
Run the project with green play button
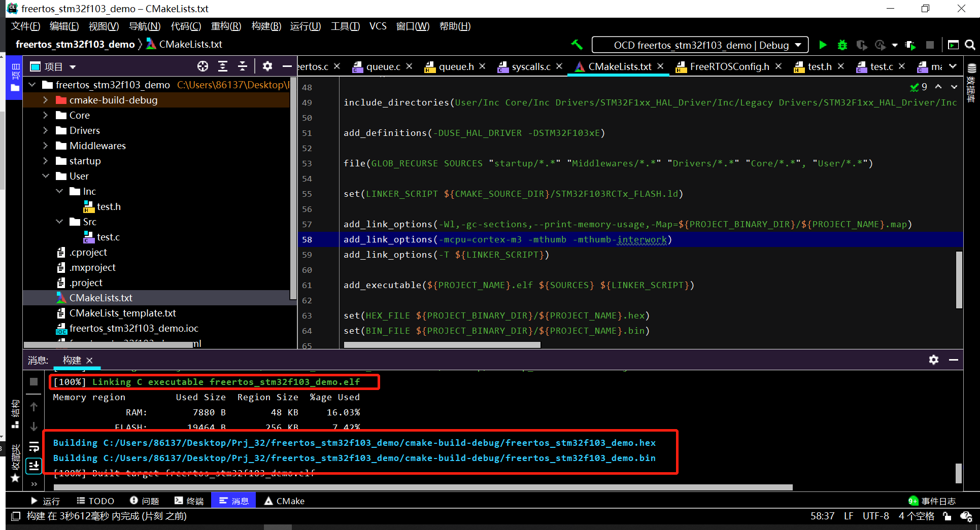point(823,45)
